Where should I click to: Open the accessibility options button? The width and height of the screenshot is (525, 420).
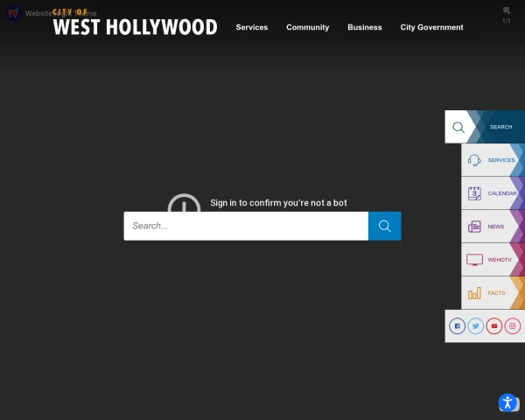click(x=507, y=402)
